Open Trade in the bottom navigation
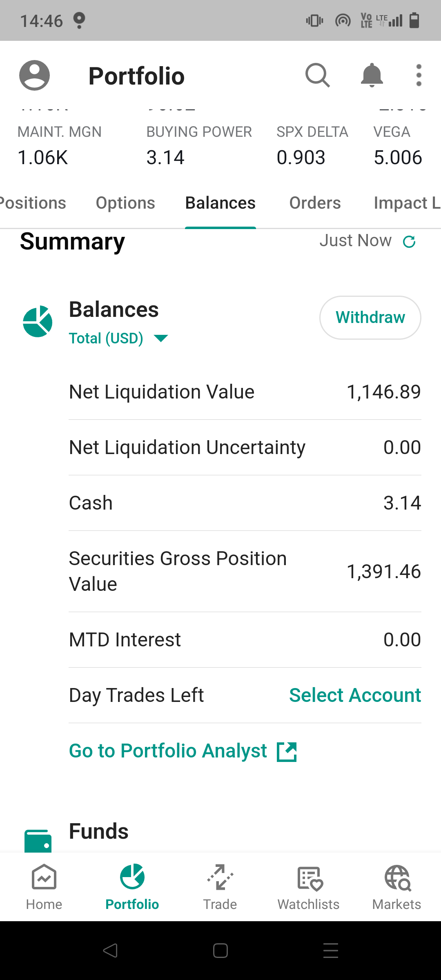 [220, 887]
